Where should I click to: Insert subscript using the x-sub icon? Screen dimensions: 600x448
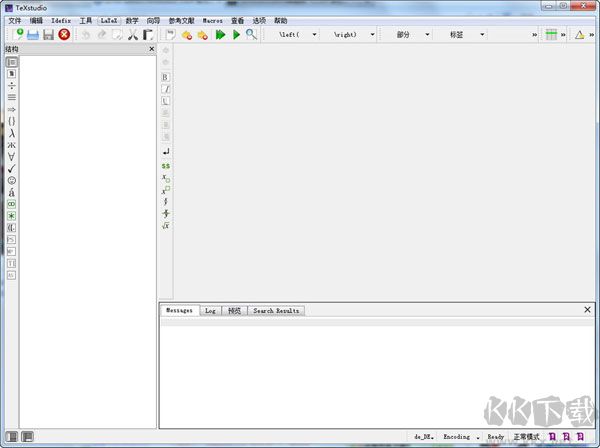pyautogui.click(x=166, y=178)
